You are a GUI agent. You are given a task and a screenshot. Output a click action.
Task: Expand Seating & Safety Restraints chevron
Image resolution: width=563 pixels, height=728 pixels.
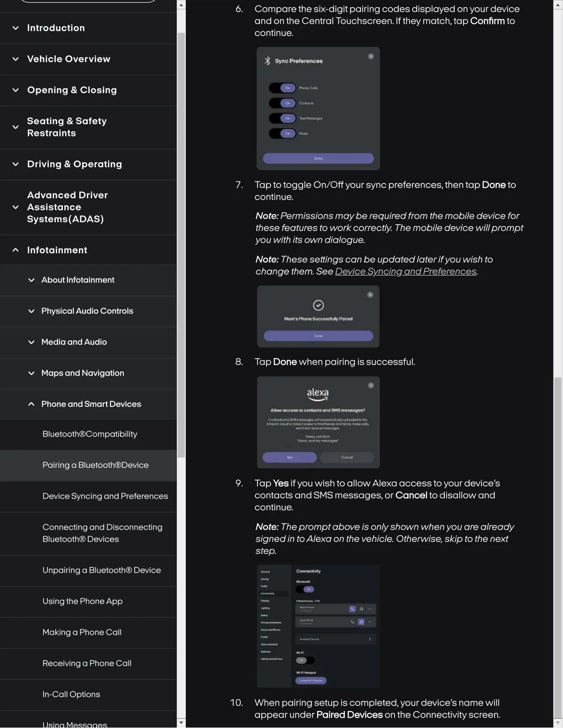click(15, 127)
